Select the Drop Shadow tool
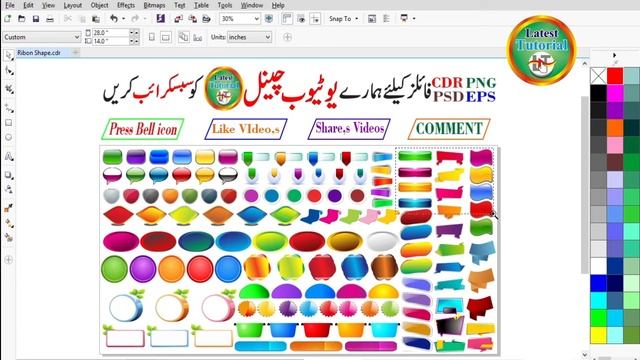Screen dimensions: 640x360 [x=9, y=175]
